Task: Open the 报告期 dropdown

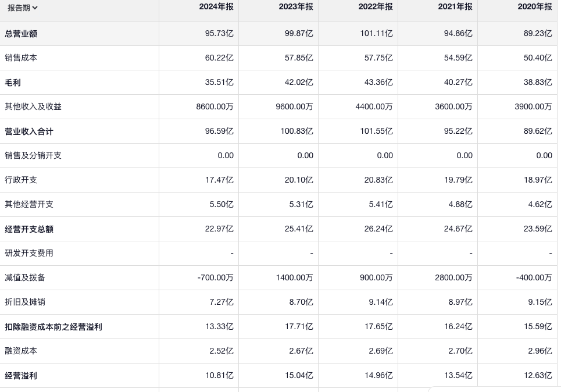Action: [23, 8]
